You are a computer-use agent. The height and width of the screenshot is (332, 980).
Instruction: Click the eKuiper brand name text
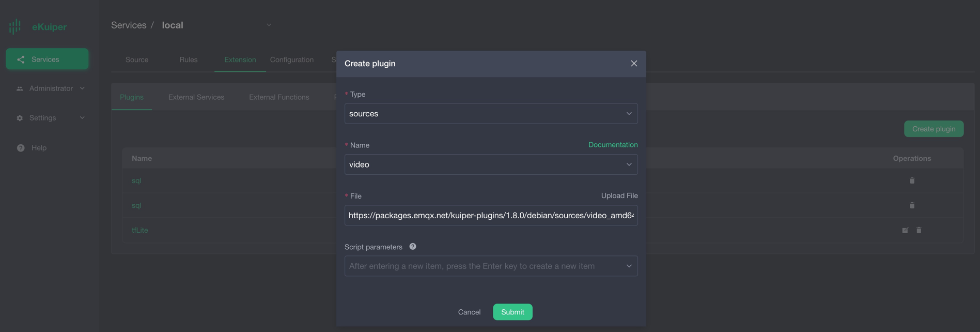tap(49, 27)
